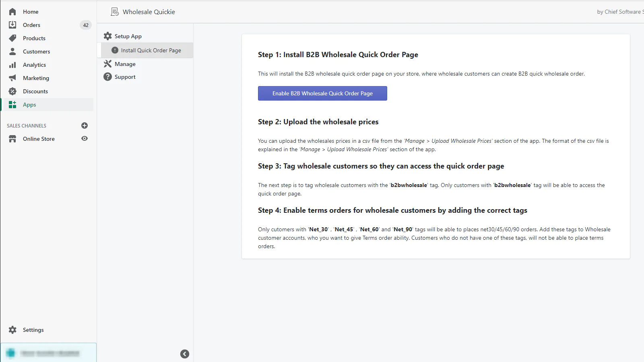Click Enable B2B Wholesale Quick Order Page
Screen dimensions: 644x362
322,93
